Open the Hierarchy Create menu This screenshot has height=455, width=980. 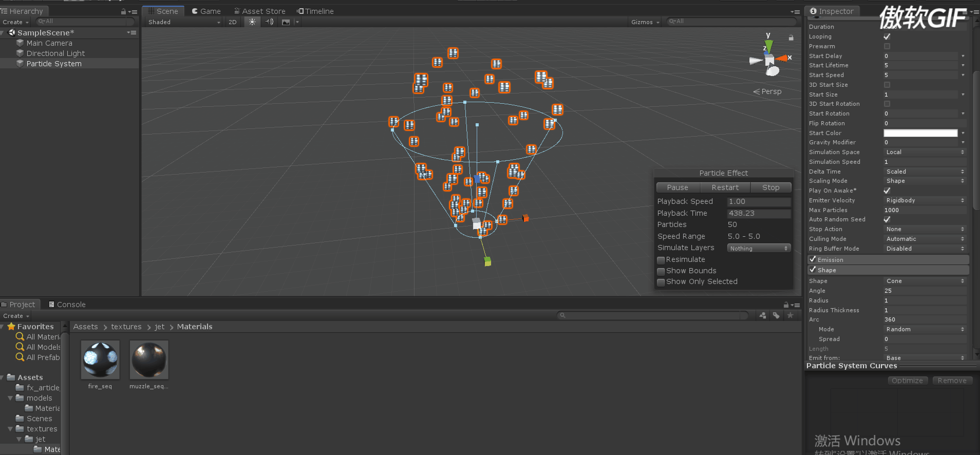coord(15,22)
